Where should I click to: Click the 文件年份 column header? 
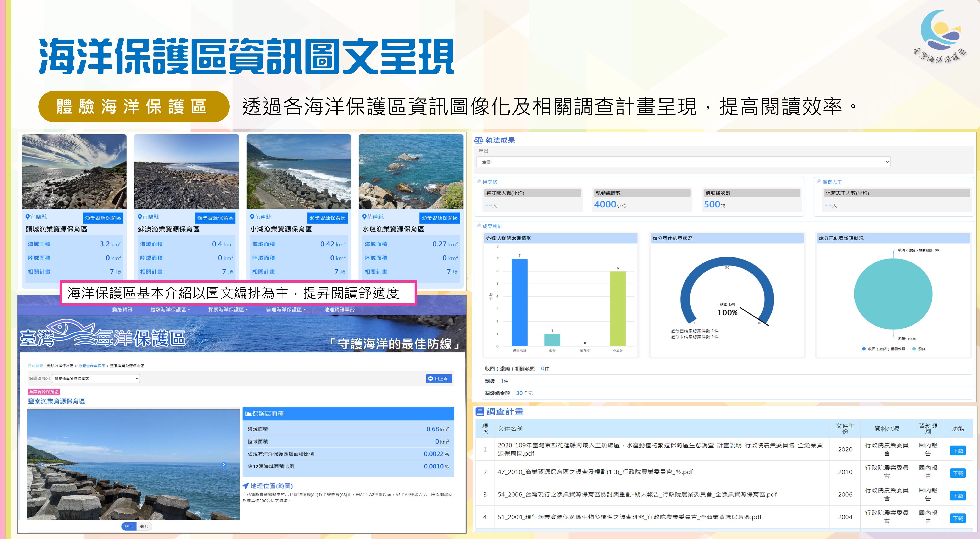(x=845, y=429)
